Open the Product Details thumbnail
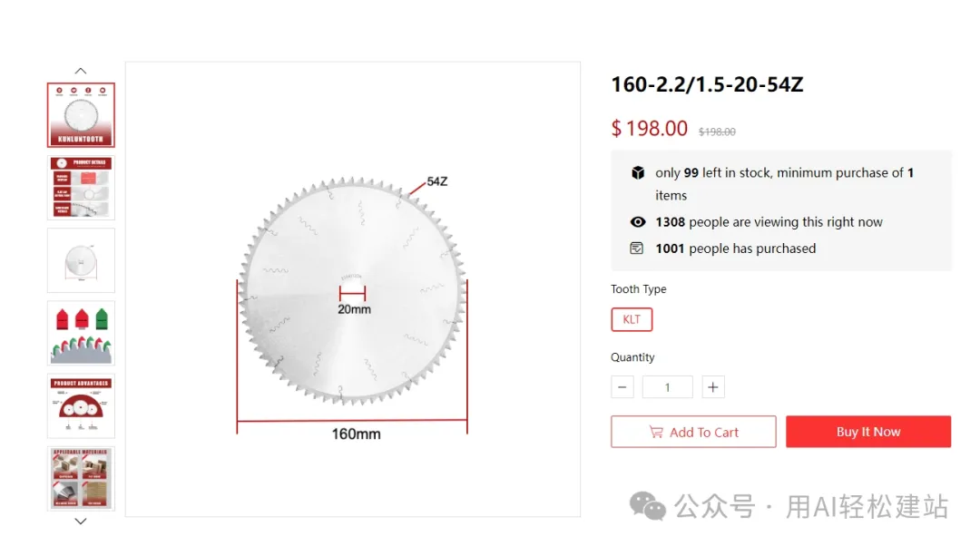The height and width of the screenshot is (546, 980). coord(81,188)
